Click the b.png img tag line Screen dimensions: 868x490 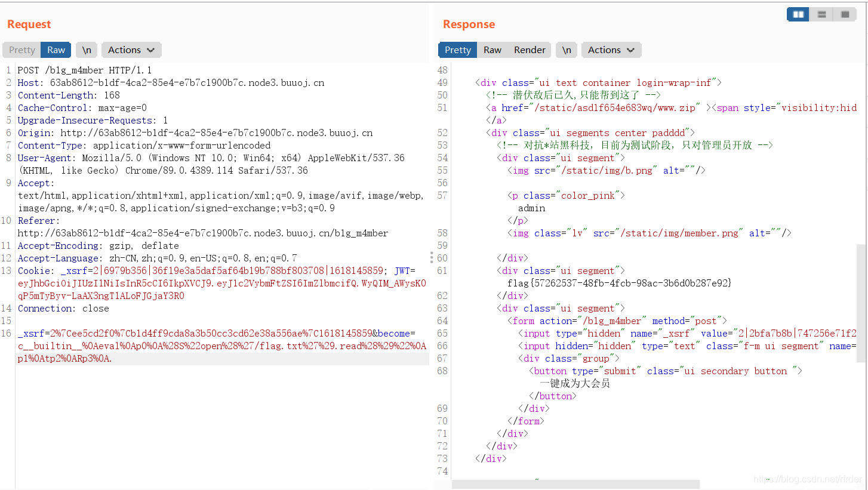point(607,171)
